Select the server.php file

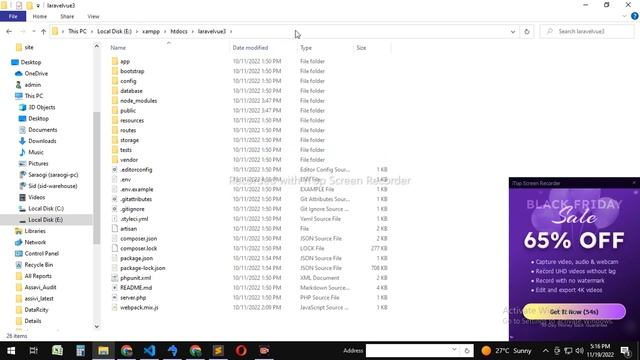coord(133,298)
